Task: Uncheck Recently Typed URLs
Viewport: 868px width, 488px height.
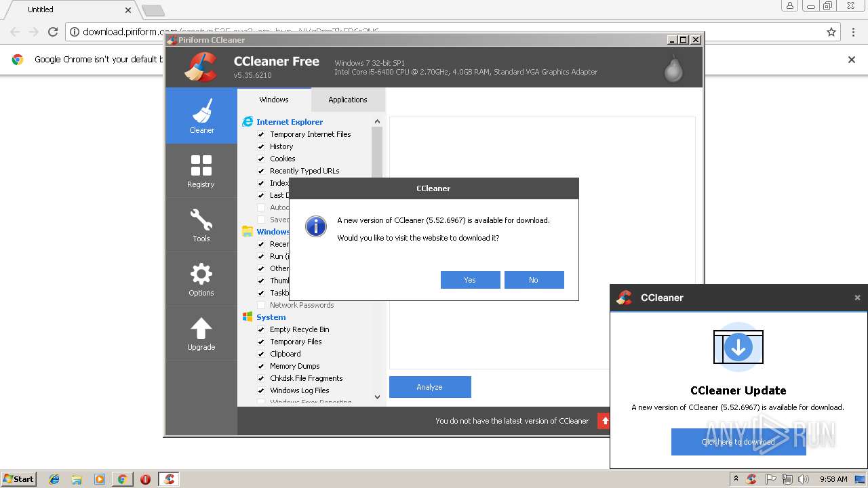Action: [261, 171]
